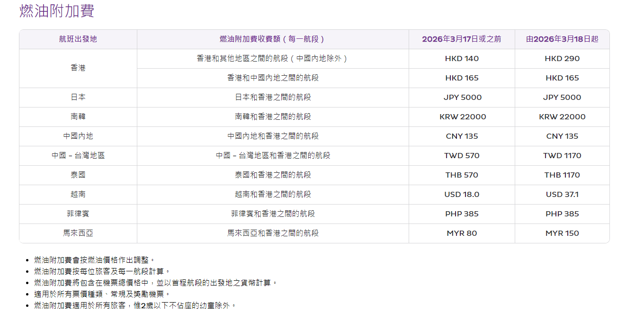Click the 燃油附加費收費額 column header
Viewport: 644px width, 313px height.
(x=273, y=39)
